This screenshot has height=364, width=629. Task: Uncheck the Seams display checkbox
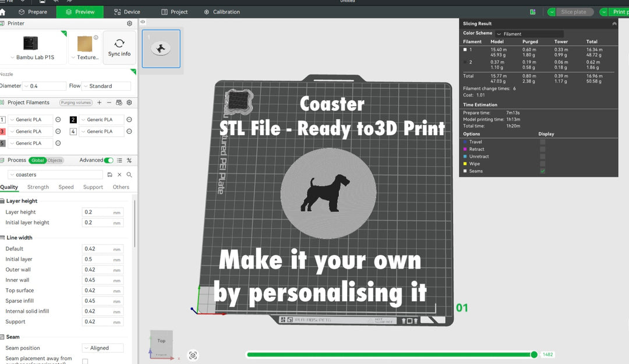(x=543, y=171)
